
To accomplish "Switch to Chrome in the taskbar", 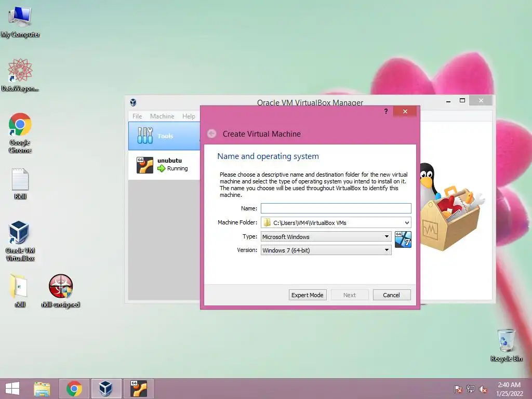I will [74, 389].
